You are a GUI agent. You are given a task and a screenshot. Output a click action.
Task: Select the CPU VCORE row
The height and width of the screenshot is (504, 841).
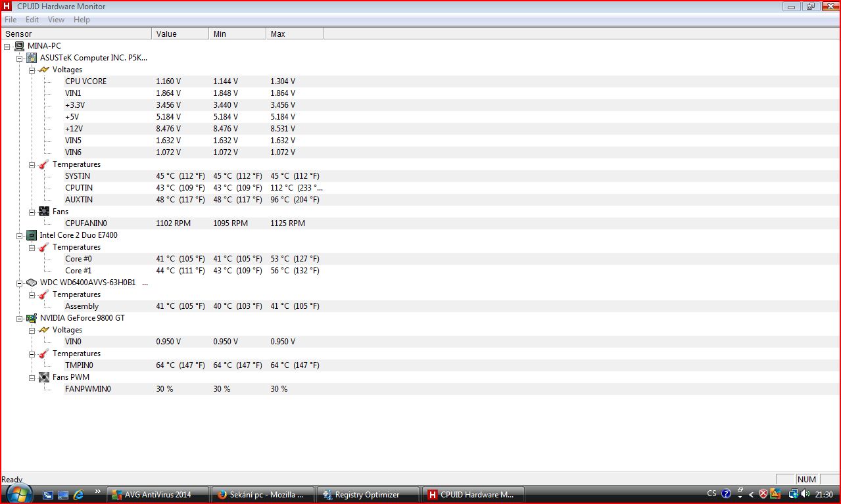click(x=85, y=81)
